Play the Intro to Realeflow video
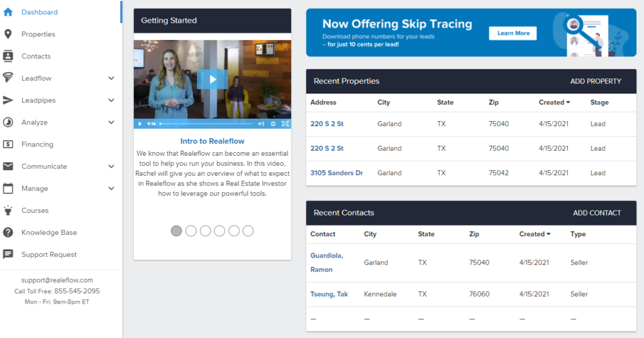The height and width of the screenshot is (338, 644). pos(213,80)
